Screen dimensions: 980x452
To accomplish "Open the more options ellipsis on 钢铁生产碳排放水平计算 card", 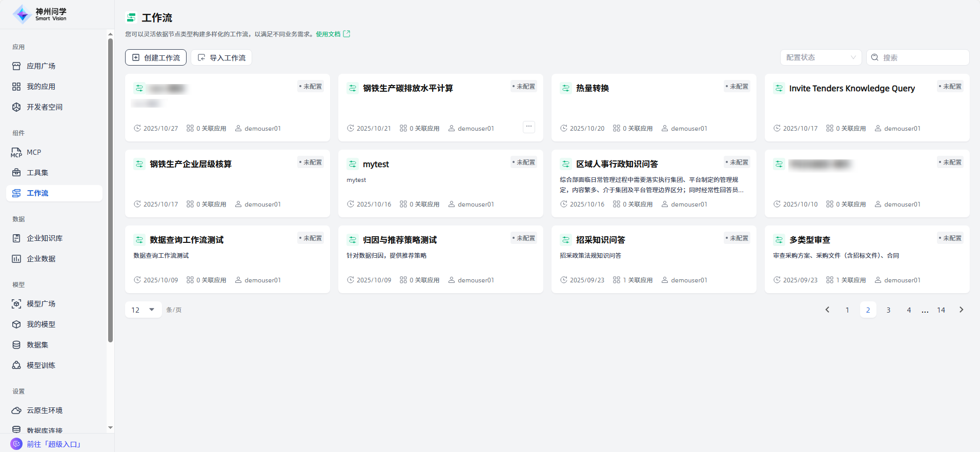I will tap(528, 127).
